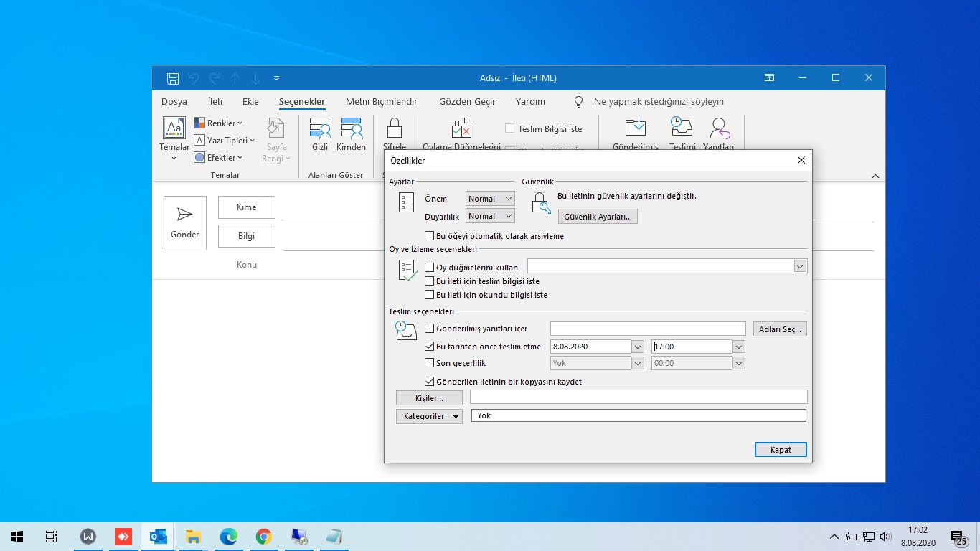Viewport: 980px width, 551px height.
Task: Open the voting buttons combo box arrow
Action: (801, 266)
